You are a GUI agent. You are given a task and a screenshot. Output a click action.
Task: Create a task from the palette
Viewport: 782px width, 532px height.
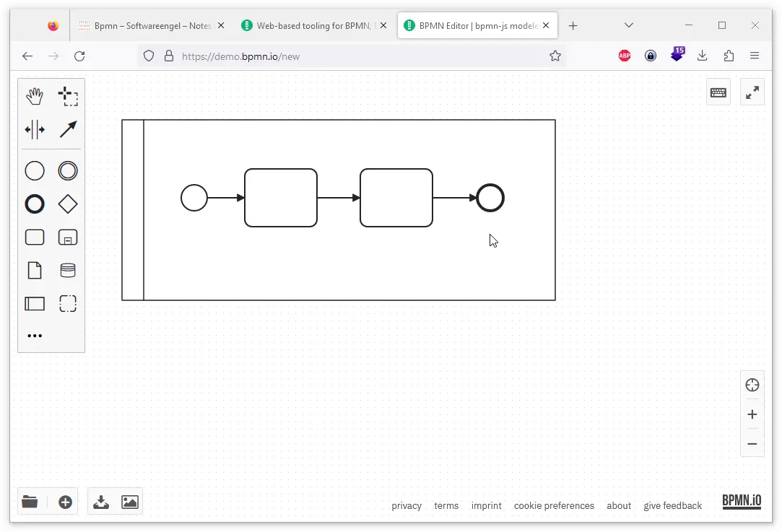(35, 237)
